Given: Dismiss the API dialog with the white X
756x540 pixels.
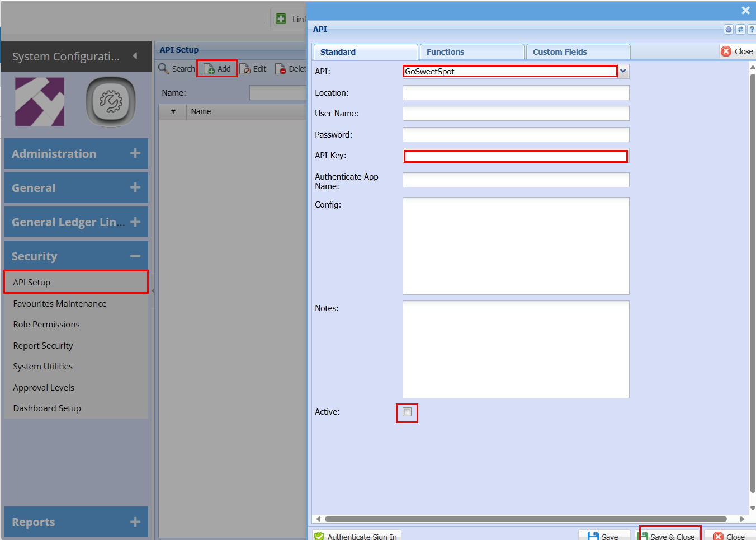Looking at the screenshot, I should [745, 11].
